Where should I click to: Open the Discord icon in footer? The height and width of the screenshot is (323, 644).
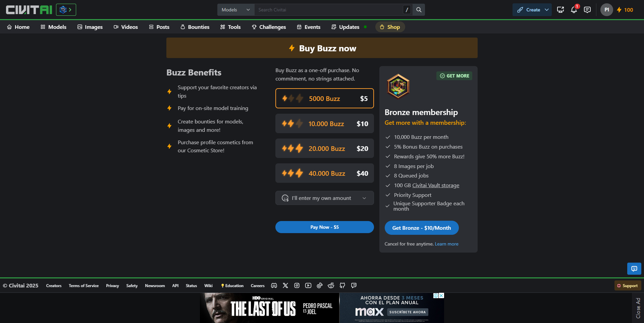[274, 285]
